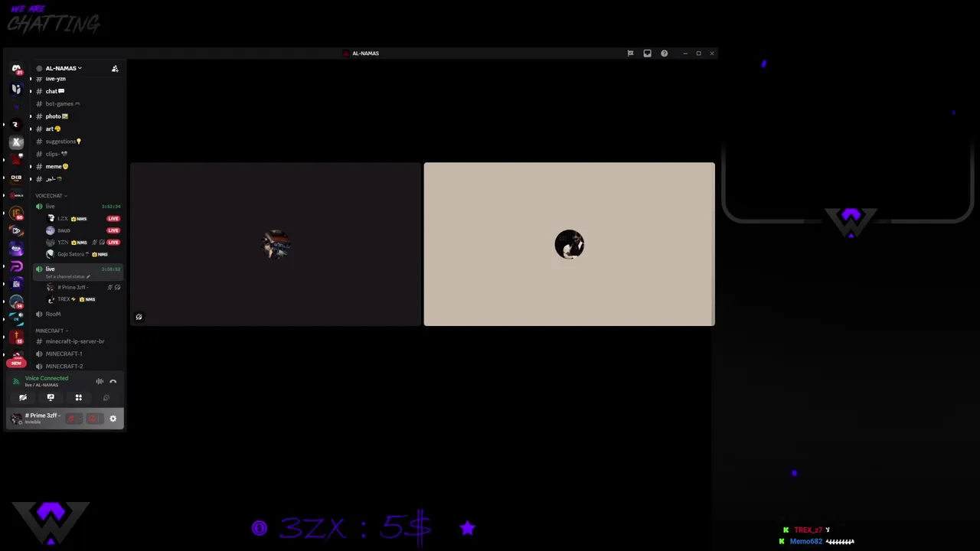Viewport: 980px width, 551px height.
Task: Collapse the MINECRAFT category
Action: pyautogui.click(x=52, y=331)
